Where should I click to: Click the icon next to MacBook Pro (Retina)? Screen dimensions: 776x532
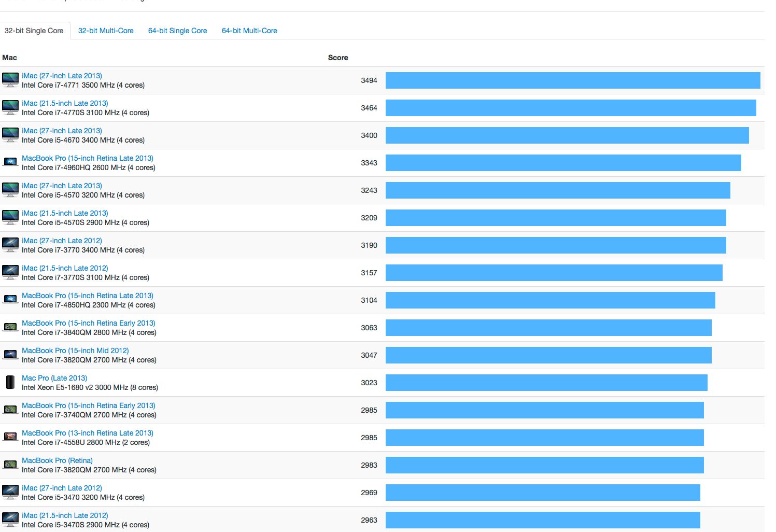pyautogui.click(x=10, y=465)
